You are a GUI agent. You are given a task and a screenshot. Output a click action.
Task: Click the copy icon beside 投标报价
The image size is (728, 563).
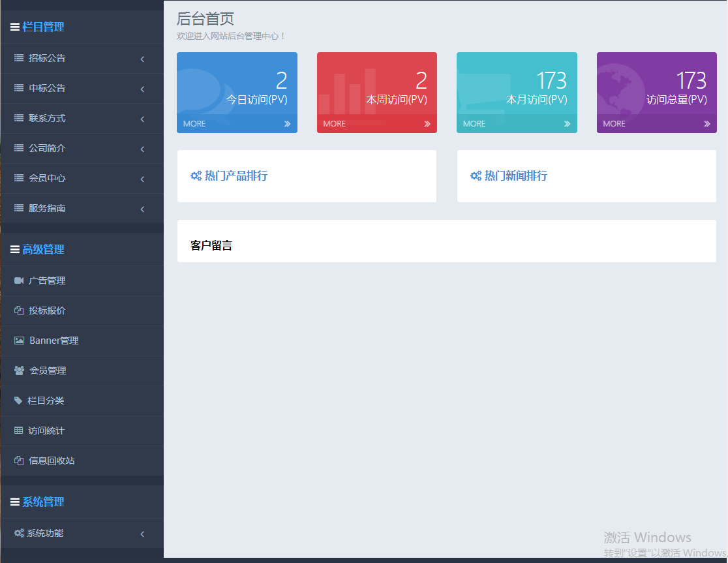tap(19, 311)
